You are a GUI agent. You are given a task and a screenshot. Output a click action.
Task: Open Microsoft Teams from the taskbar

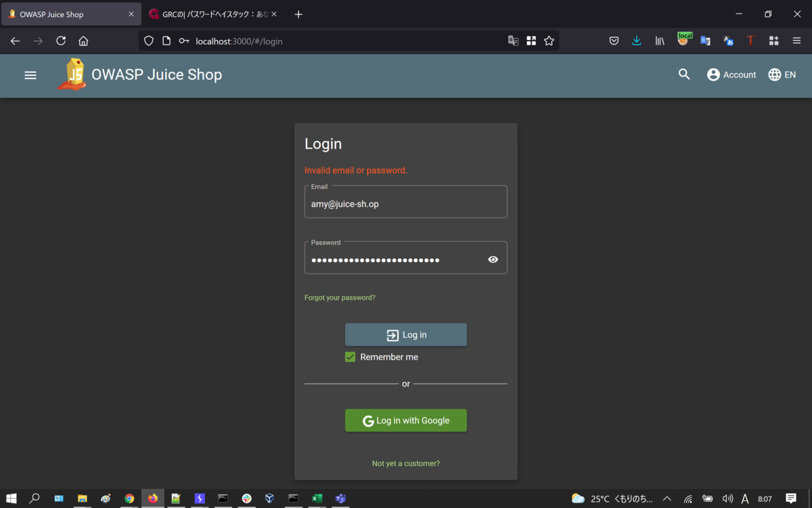point(340,499)
